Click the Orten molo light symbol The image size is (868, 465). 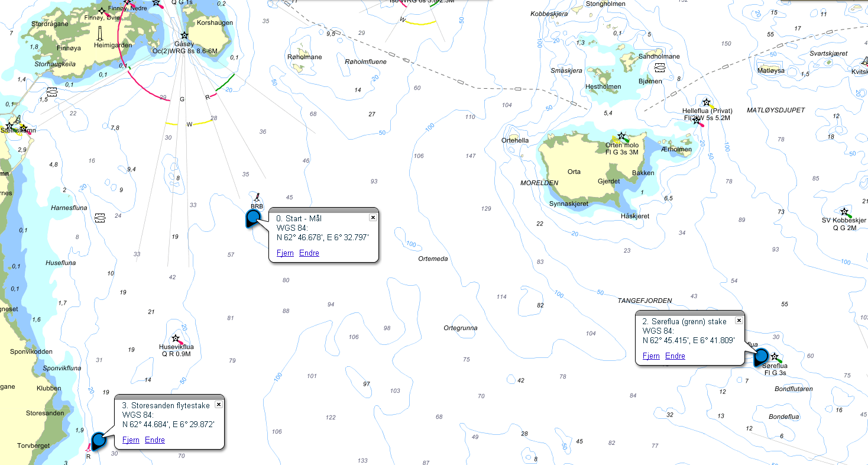[x=621, y=136]
